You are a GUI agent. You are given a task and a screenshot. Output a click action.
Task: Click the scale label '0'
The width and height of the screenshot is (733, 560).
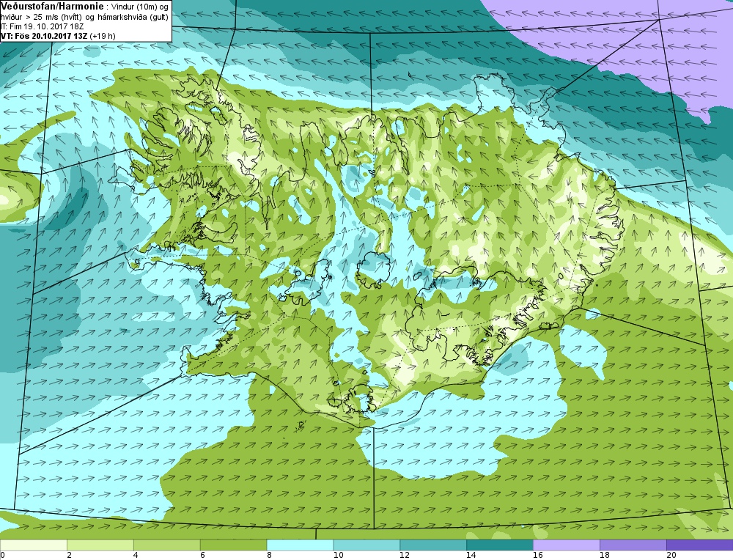(2, 556)
